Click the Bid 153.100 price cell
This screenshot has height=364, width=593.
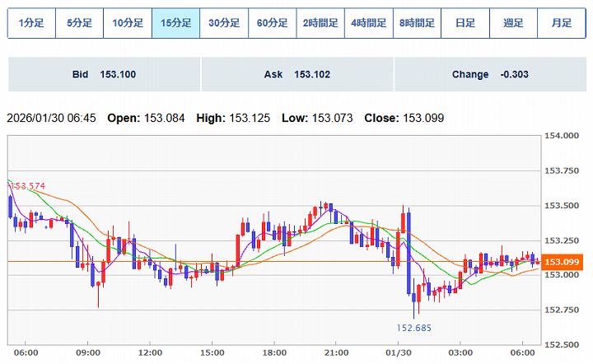[x=104, y=75]
